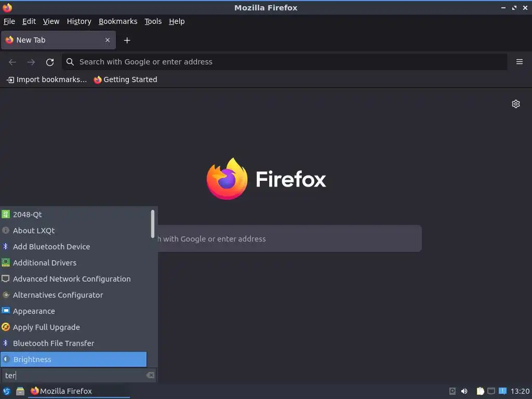Screen dimensions: 532x399
Task: Open the File menu
Action: click(x=9, y=21)
